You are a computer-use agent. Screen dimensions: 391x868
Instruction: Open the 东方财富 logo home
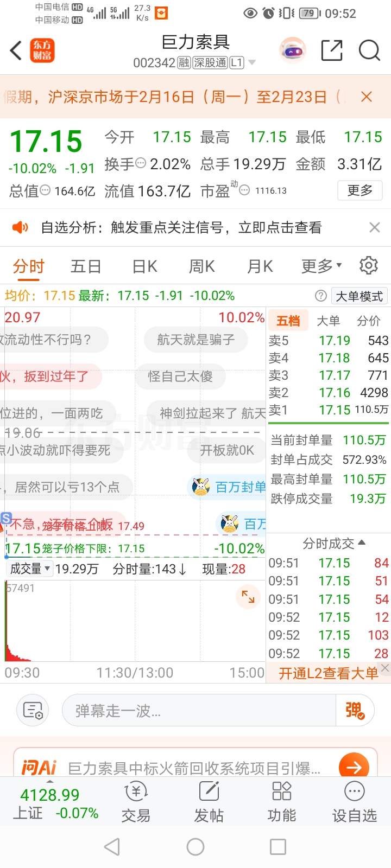click(42, 51)
